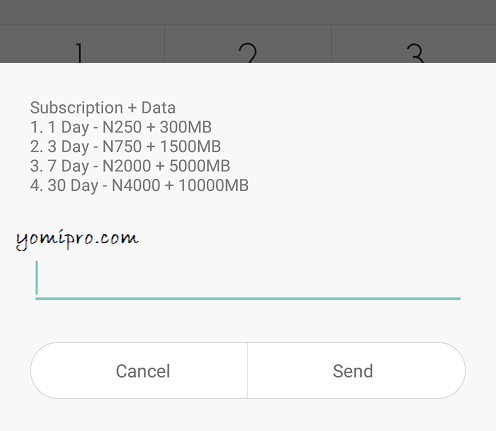Tap dimmed dialpad key 2
This screenshot has height=431, width=496.
[x=248, y=44]
